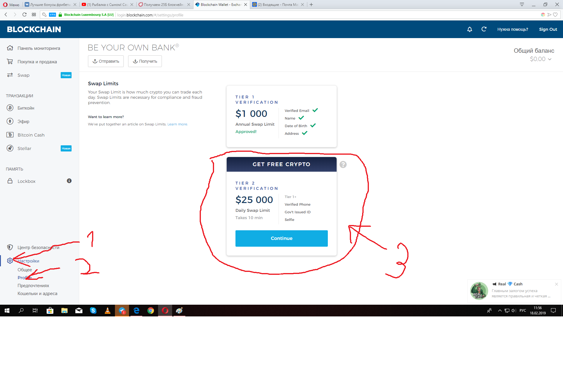Screen dimensions: 563x392
Task: Select Кошельки и адреса settings subitem
Action: [37, 293]
